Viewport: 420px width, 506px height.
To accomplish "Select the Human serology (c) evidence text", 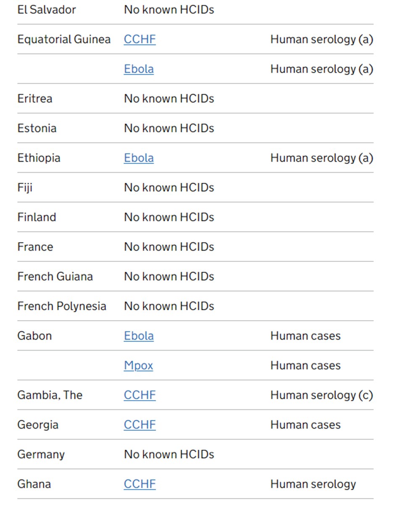I will point(322,395).
